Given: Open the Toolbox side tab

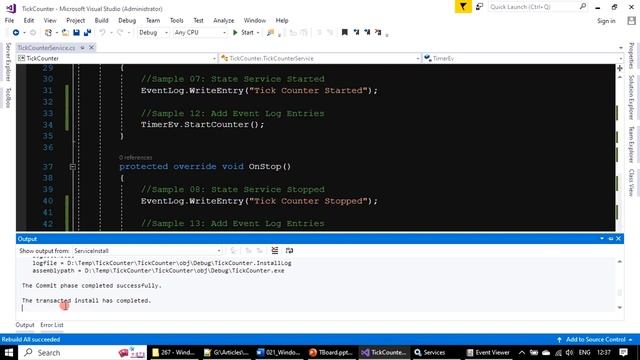Looking at the screenshot, I should [8, 98].
